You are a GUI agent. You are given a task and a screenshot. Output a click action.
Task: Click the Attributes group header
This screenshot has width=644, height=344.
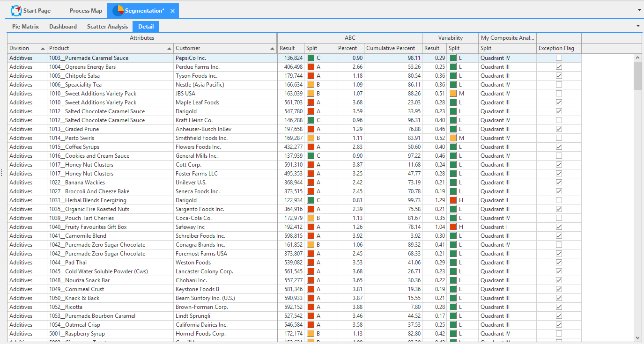(142, 38)
